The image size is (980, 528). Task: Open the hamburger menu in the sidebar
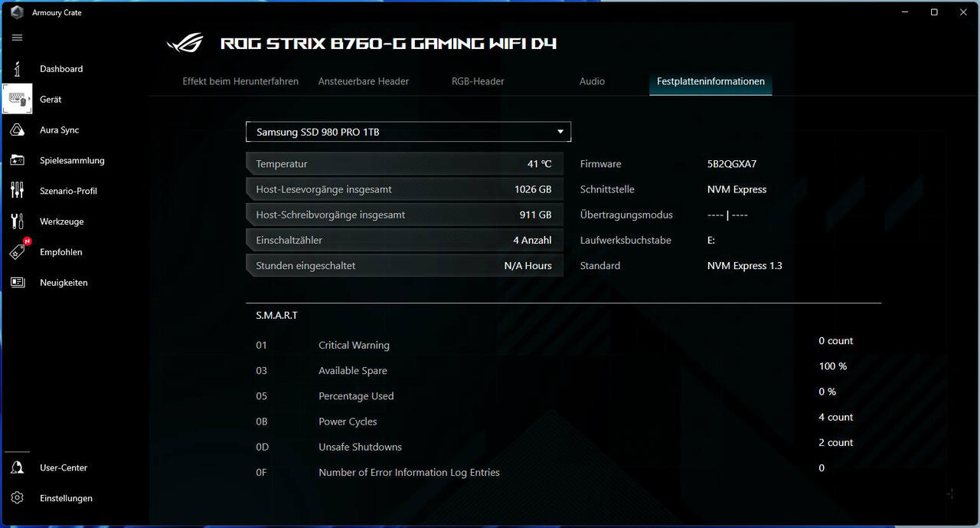17,38
